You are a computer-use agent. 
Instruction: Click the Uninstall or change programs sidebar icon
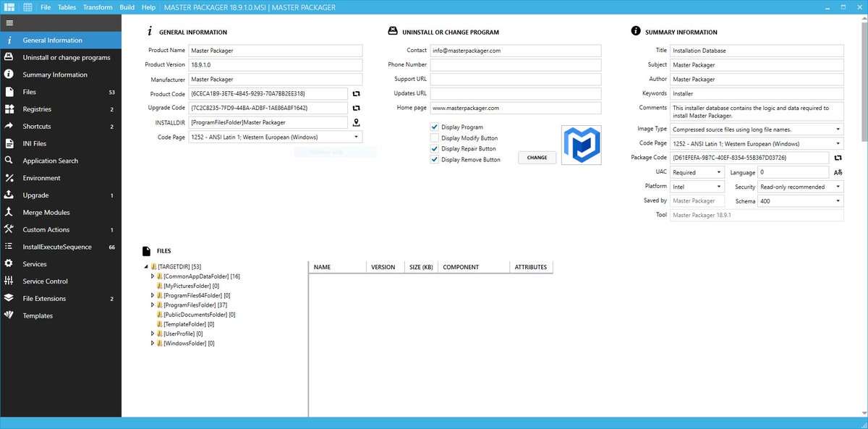[x=9, y=57]
